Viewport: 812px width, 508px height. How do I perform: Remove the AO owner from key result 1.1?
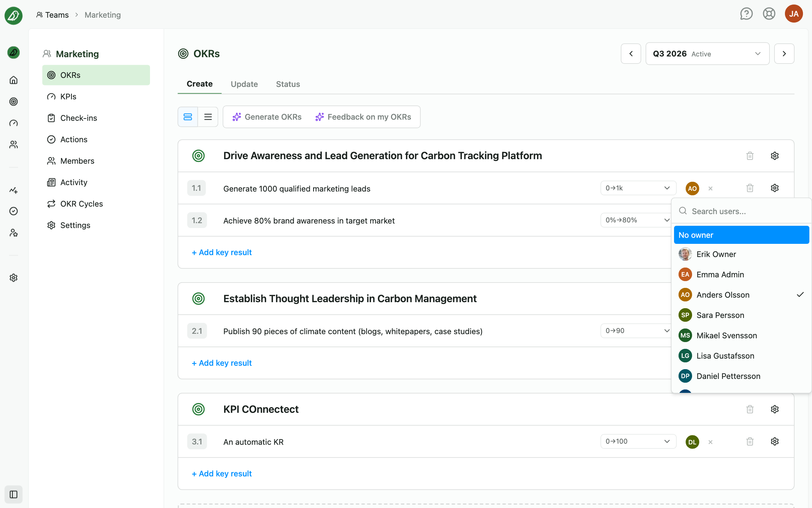710,189
